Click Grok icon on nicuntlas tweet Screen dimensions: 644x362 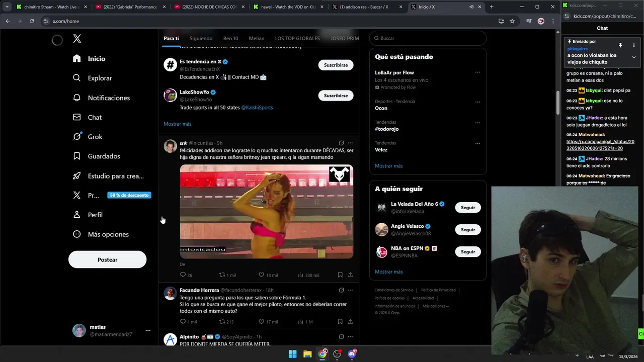(x=341, y=143)
